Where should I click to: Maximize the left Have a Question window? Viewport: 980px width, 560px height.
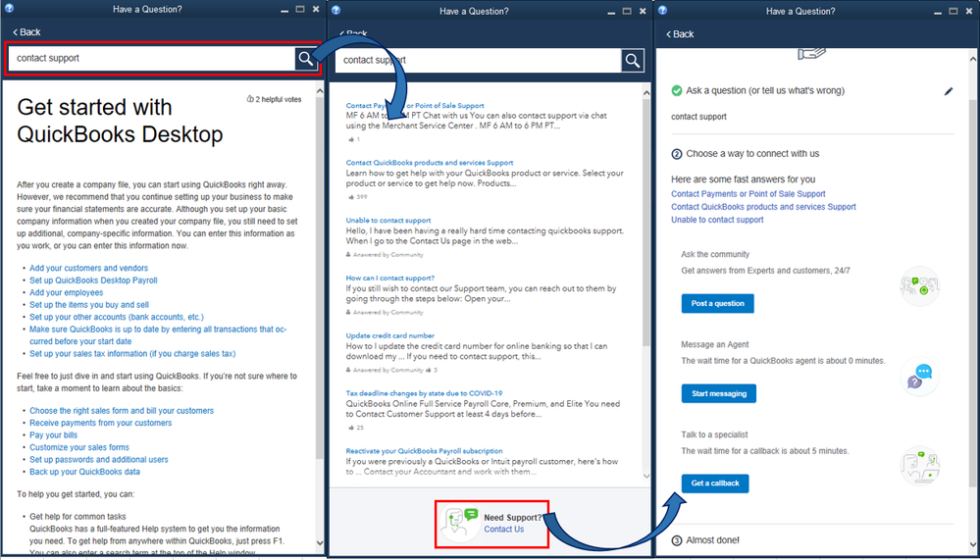[300, 10]
